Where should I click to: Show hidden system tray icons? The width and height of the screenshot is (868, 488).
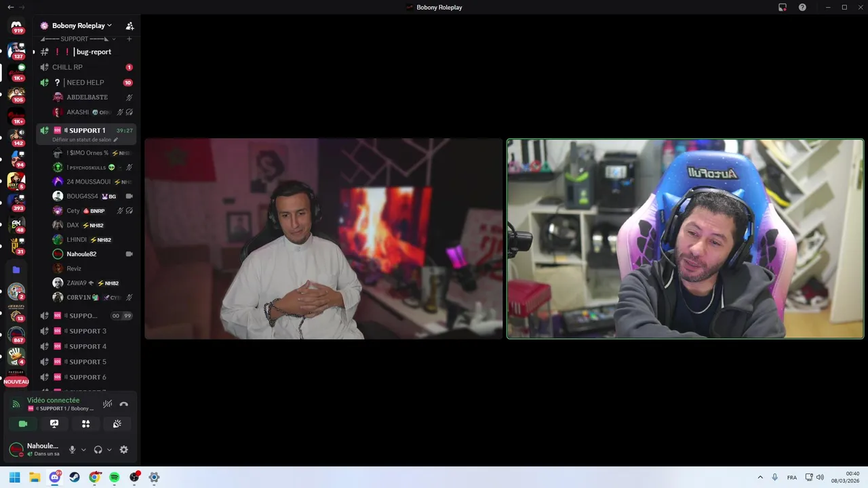coord(760,477)
